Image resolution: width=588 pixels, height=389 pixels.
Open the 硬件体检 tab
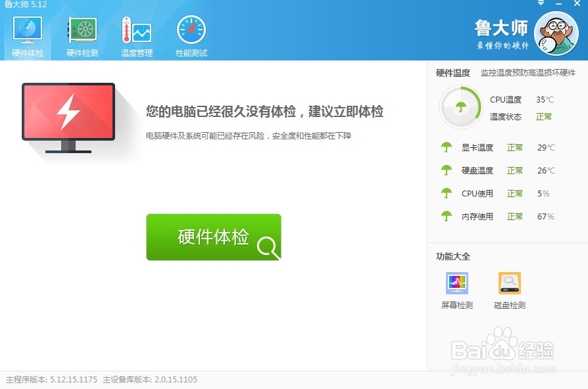point(28,36)
